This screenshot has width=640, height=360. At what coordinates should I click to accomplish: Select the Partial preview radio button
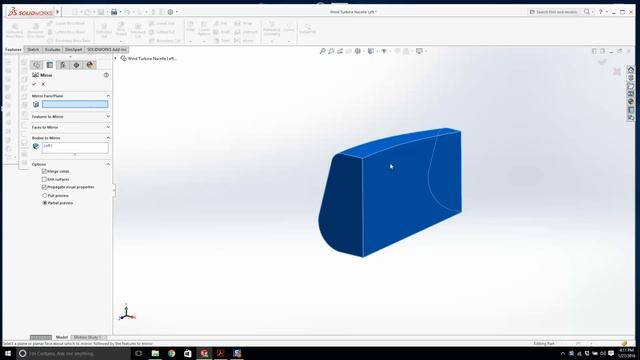point(45,203)
